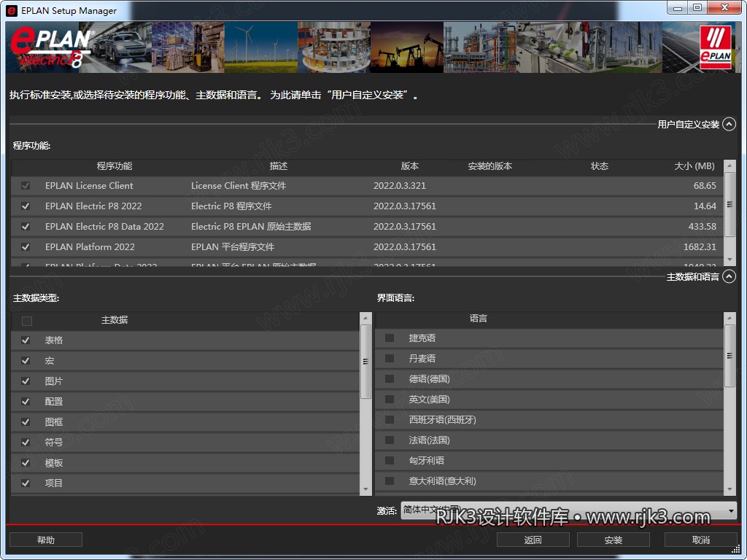
Task: Click master data list scrollbar up arrow
Action: tap(365, 318)
